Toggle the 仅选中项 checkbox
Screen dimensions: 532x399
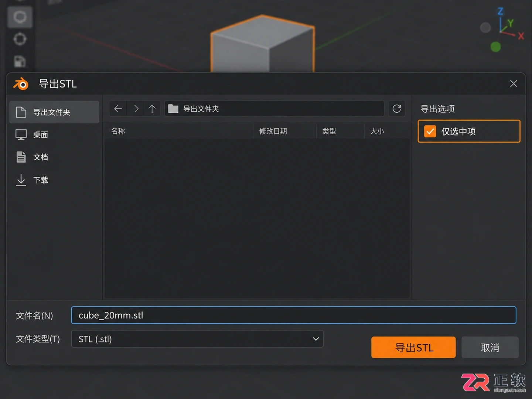pos(430,131)
